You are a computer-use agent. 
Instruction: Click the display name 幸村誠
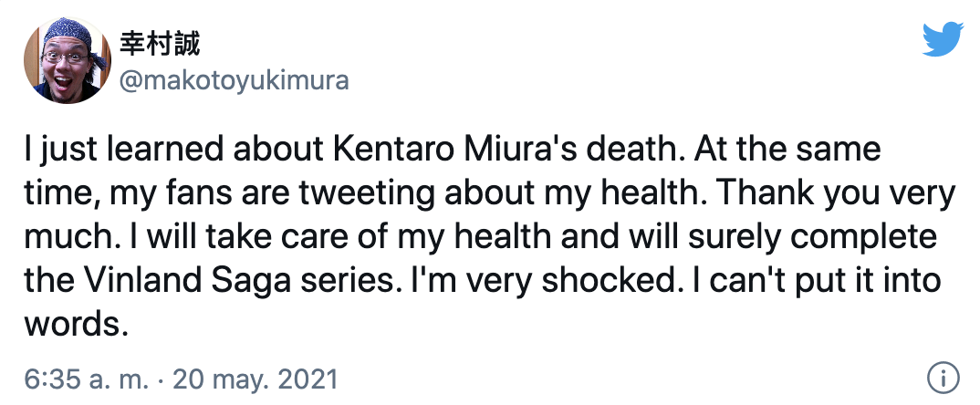coord(160,43)
